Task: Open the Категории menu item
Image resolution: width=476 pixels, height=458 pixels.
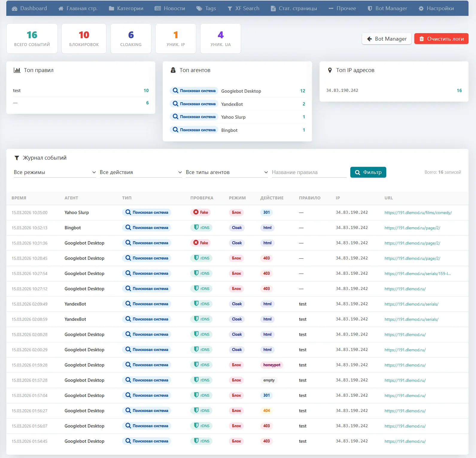Action: [x=126, y=9]
